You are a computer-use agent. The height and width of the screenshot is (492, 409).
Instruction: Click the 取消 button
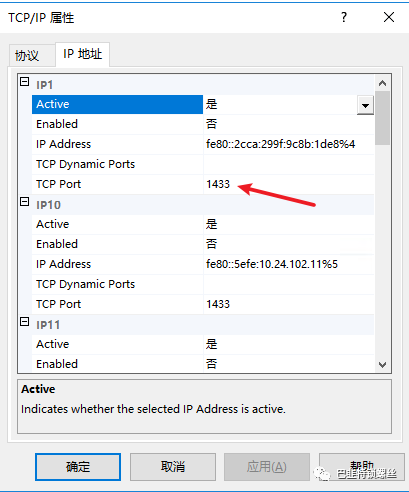click(x=173, y=467)
